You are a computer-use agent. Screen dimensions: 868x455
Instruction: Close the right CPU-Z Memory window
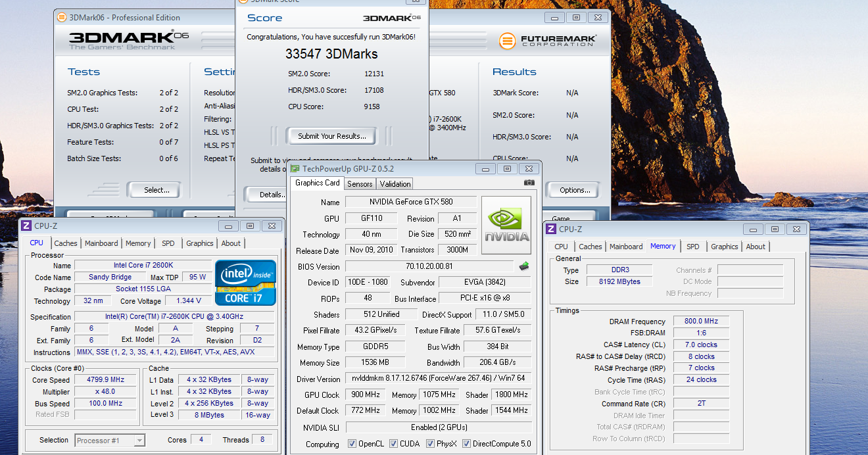(796, 229)
